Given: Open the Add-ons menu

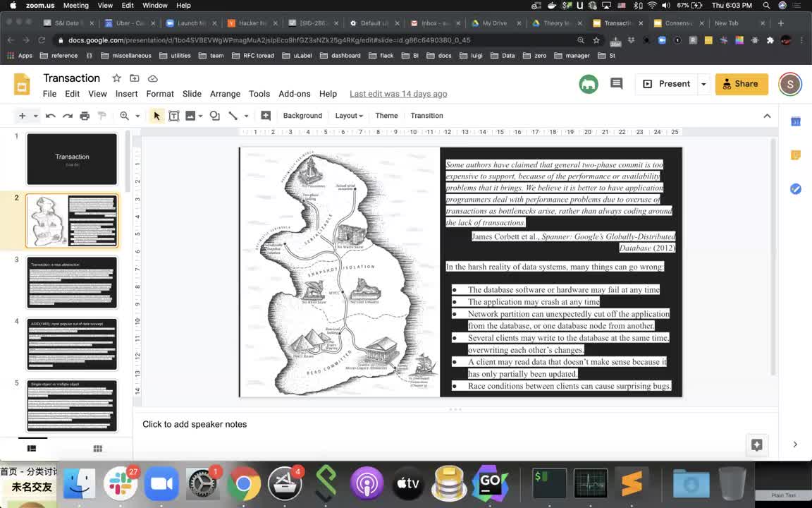Looking at the screenshot, I should 295,94.
